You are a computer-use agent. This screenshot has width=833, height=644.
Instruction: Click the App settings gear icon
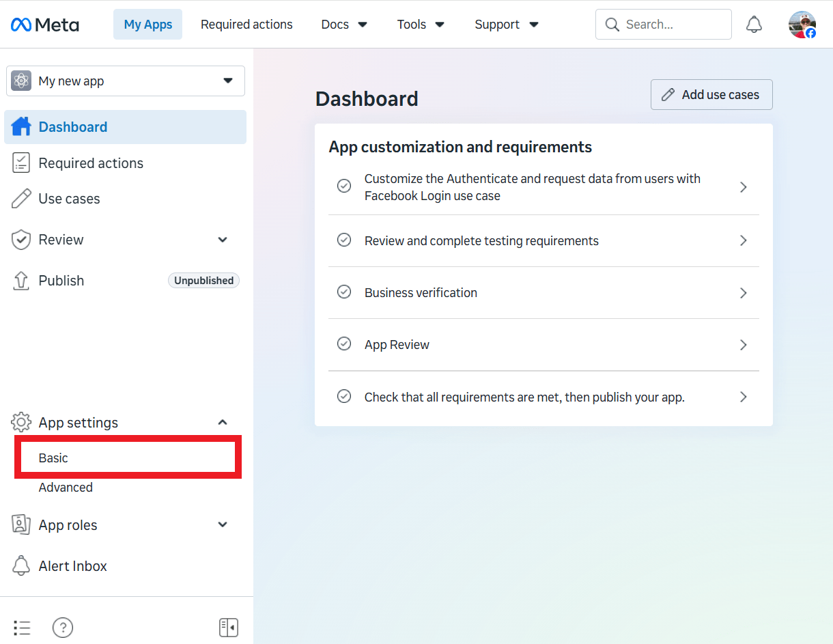click(21, 422)
